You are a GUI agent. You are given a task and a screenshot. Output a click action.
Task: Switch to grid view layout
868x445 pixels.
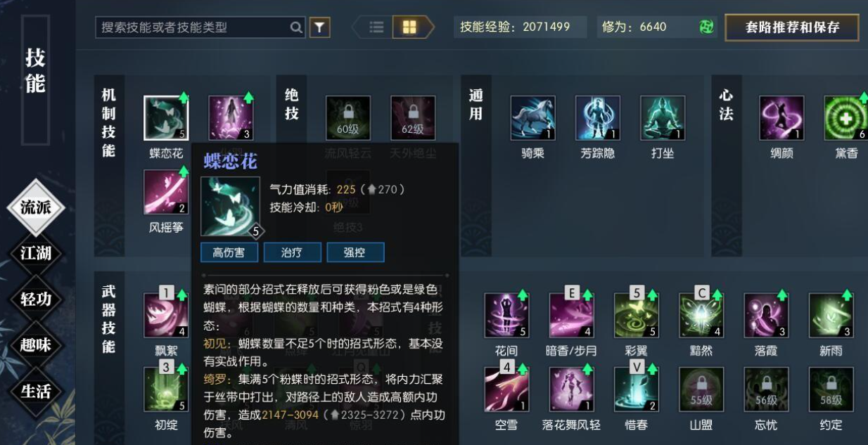[x=409, y=27]
